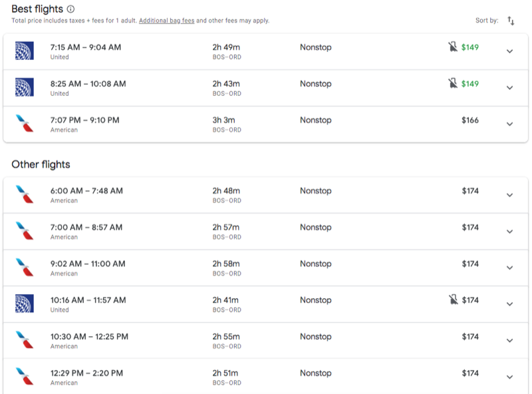
Task: Expand the 7:07 PM American flight
Action: (x=509, y=124)
